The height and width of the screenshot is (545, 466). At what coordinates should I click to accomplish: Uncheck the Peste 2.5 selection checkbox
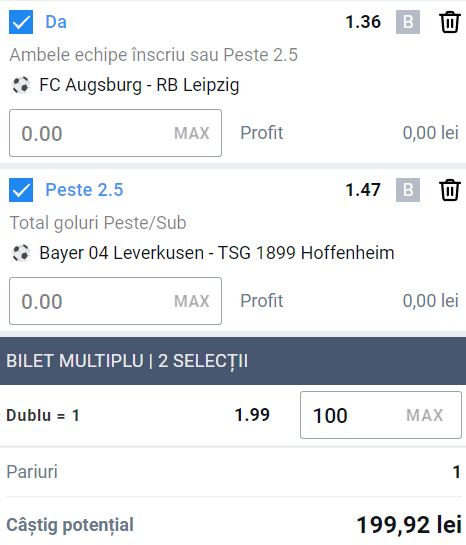(21, 190)
